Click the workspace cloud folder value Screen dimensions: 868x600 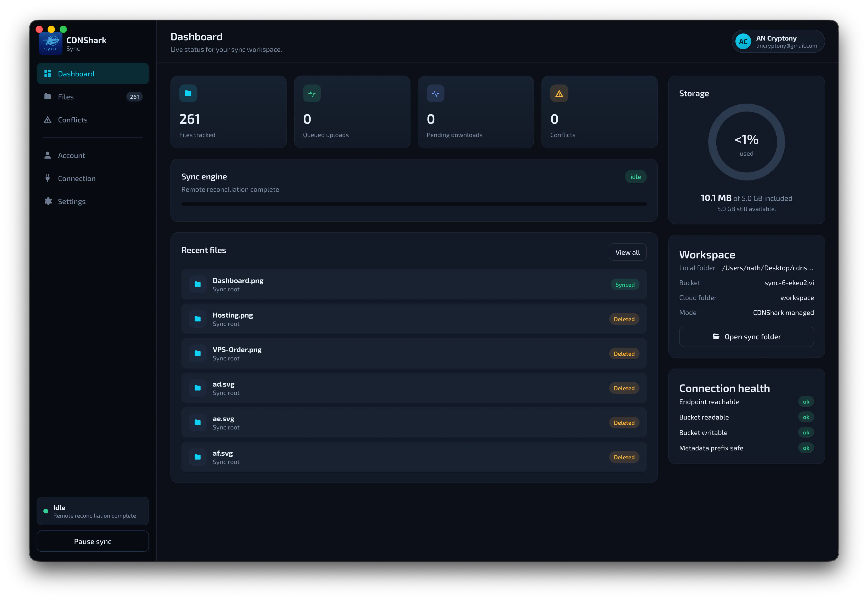[x=797, y=298]
